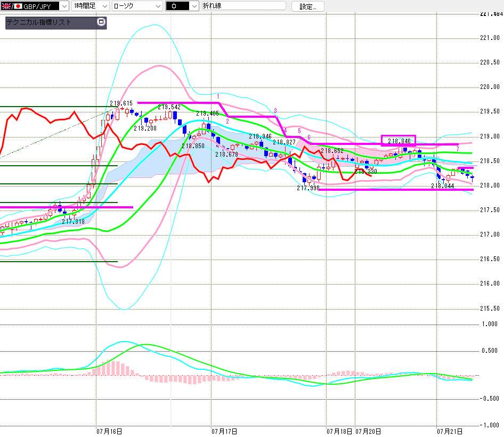
Task: Click the 折れ線 line chart field
Action: click(244, 6)
